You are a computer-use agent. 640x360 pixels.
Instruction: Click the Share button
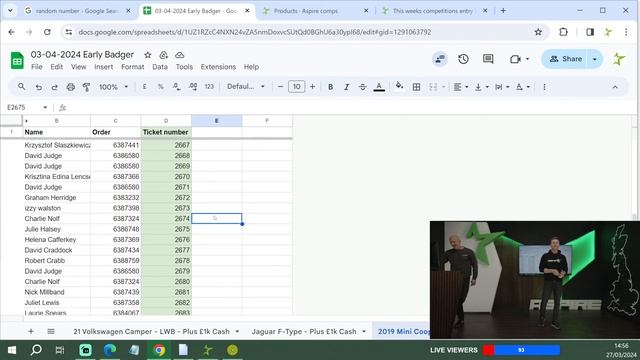(565, 59)
